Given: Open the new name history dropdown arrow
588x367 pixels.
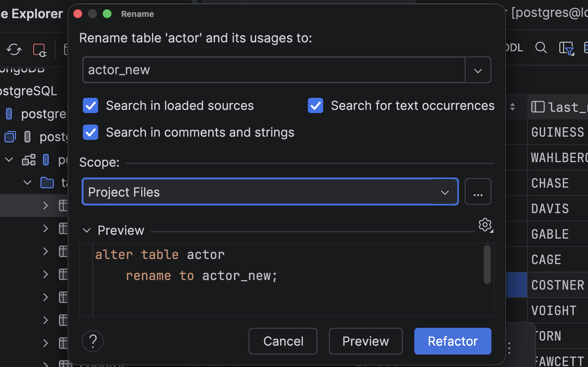Looking at the screenshot, I should (x=478, y=70).
